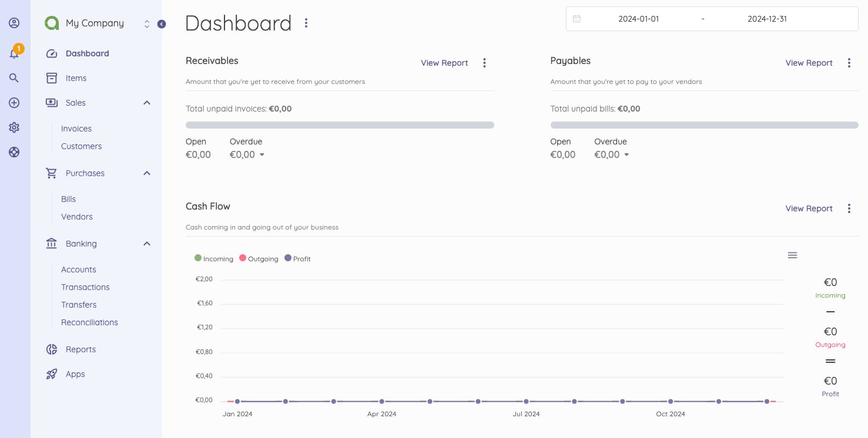
Task: Go to Invoices under Sales
Action: click(76, 129)
